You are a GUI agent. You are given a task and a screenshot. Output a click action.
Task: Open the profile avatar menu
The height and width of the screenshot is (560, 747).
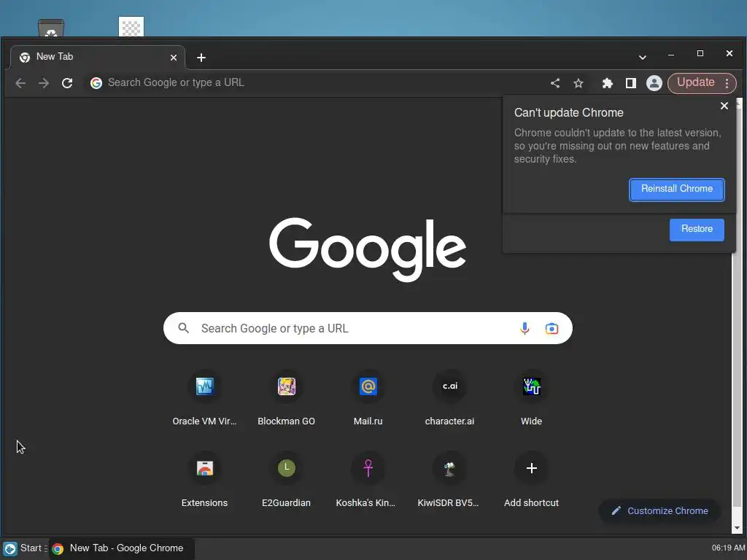pyautogui.click(x=654, y=83)
